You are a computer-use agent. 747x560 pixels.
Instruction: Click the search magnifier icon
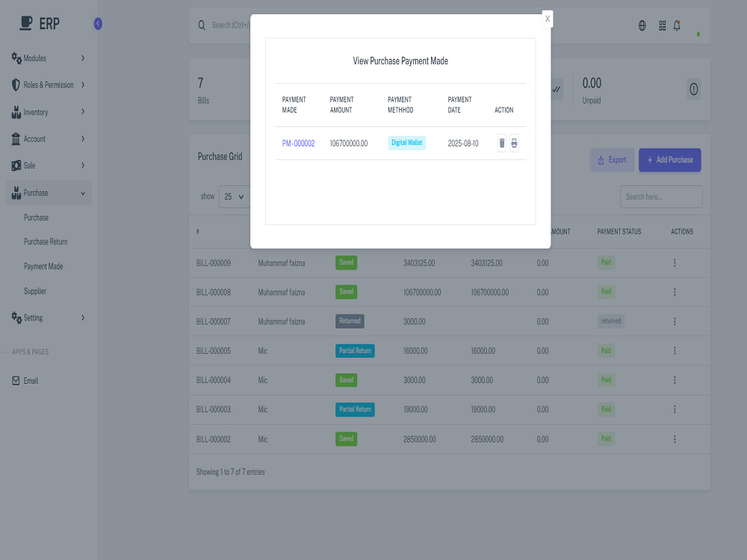click(x=202, y=25)
